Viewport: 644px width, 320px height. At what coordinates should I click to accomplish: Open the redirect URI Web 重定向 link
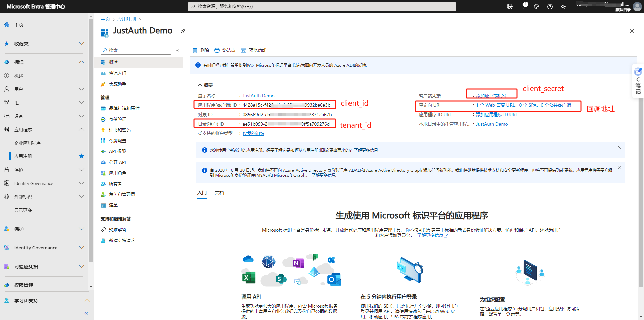coord(523,105)
